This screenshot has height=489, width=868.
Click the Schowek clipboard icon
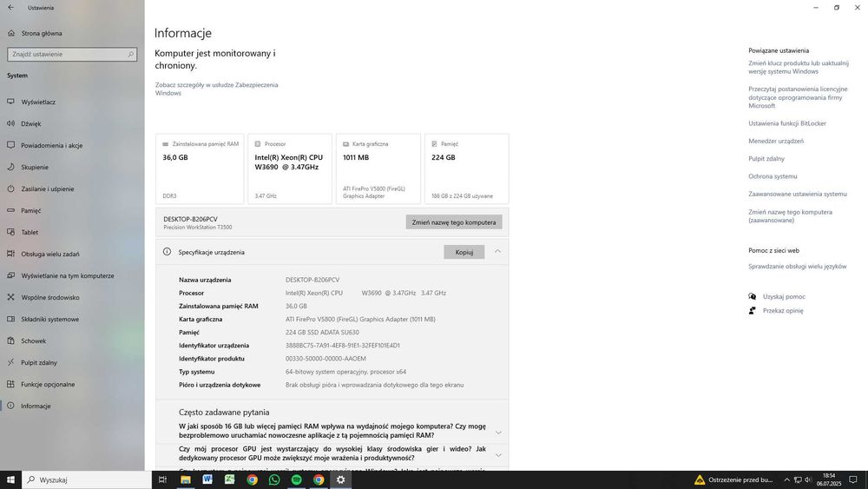coord(10,340)
